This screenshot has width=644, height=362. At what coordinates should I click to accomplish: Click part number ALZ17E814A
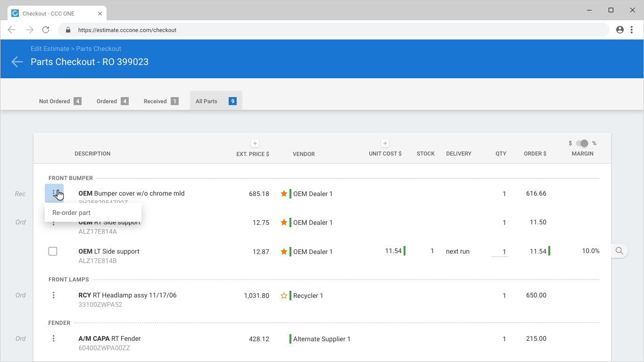(98, 231)
